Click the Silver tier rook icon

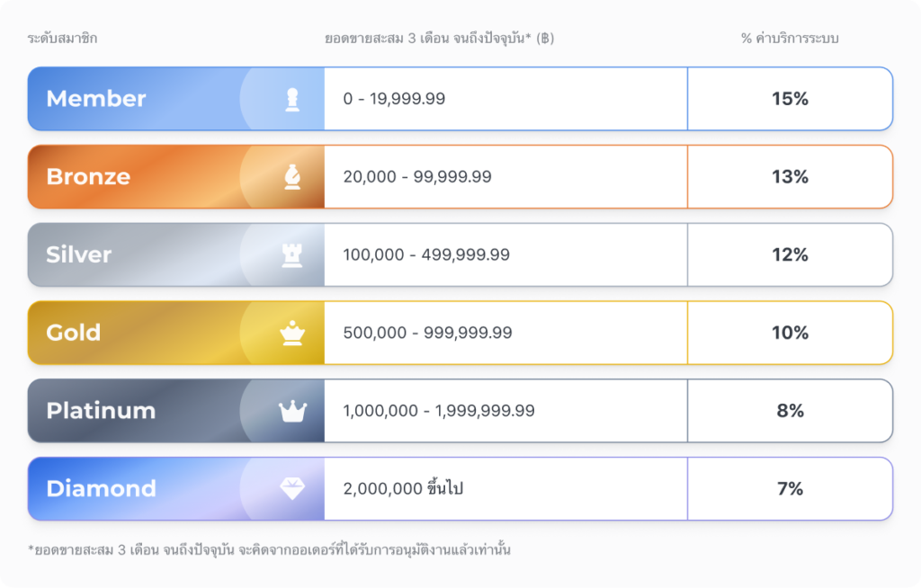(292, 255)
